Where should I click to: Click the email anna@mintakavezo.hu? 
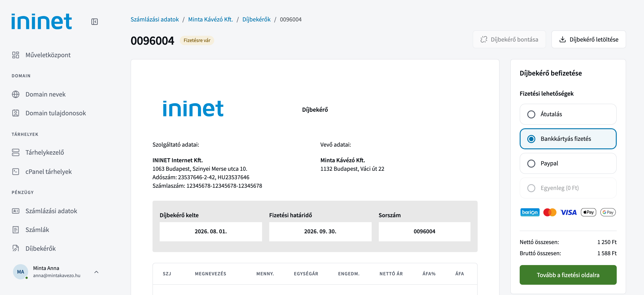click(57, 275)
